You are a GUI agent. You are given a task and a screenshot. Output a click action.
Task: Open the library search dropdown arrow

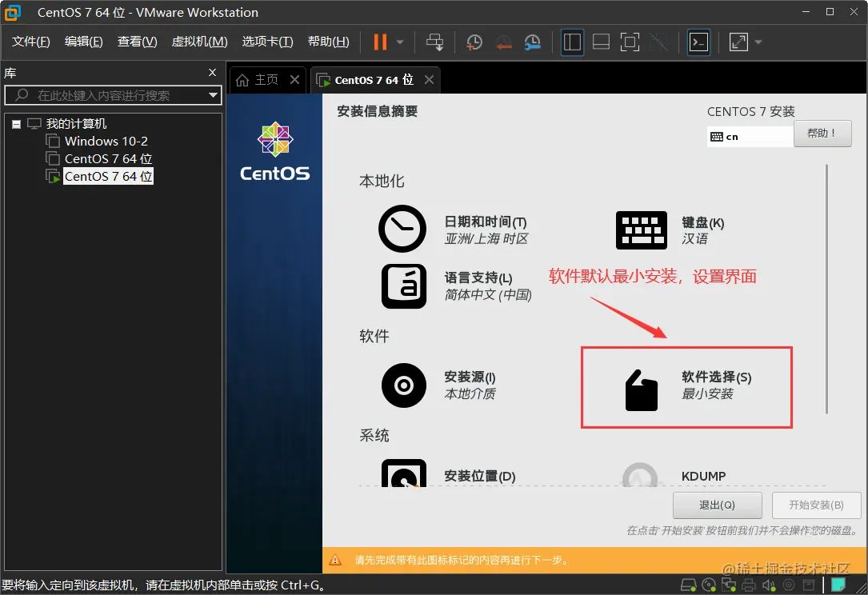coord(213,95)
